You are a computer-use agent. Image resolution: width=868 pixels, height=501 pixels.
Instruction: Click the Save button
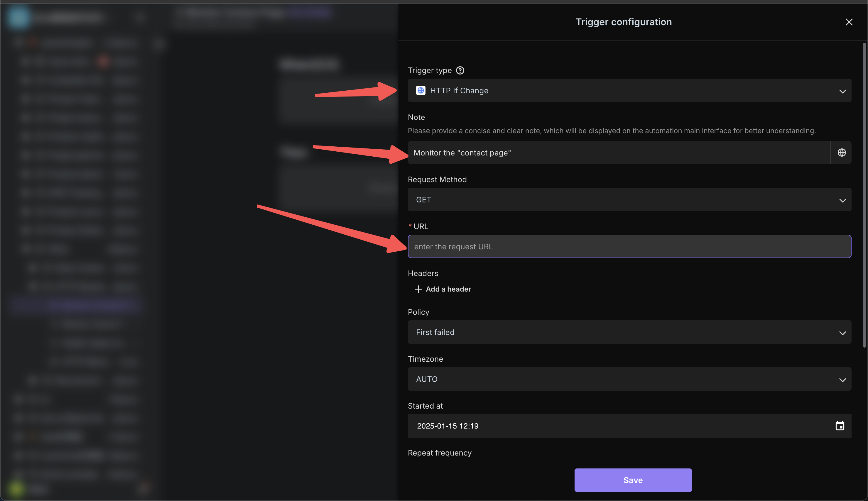(633, 480)
